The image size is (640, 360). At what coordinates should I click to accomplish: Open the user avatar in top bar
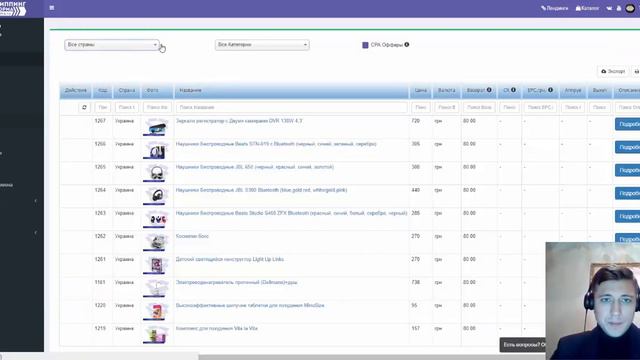(x=630, y=8)
